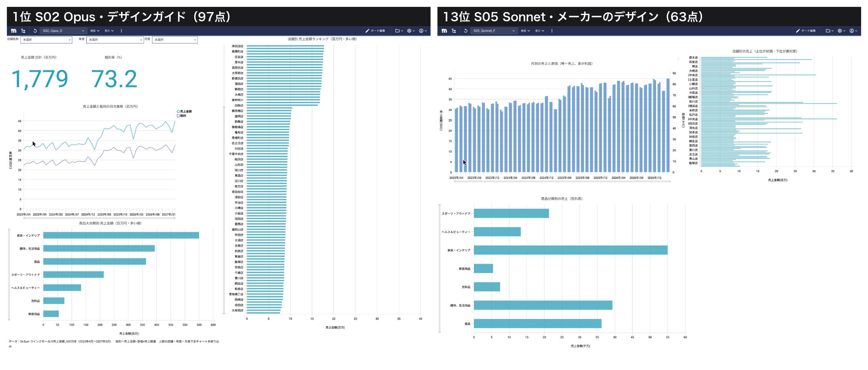Click the 1,779 sales total value
The image size is (868, 370).
[39, 79]
